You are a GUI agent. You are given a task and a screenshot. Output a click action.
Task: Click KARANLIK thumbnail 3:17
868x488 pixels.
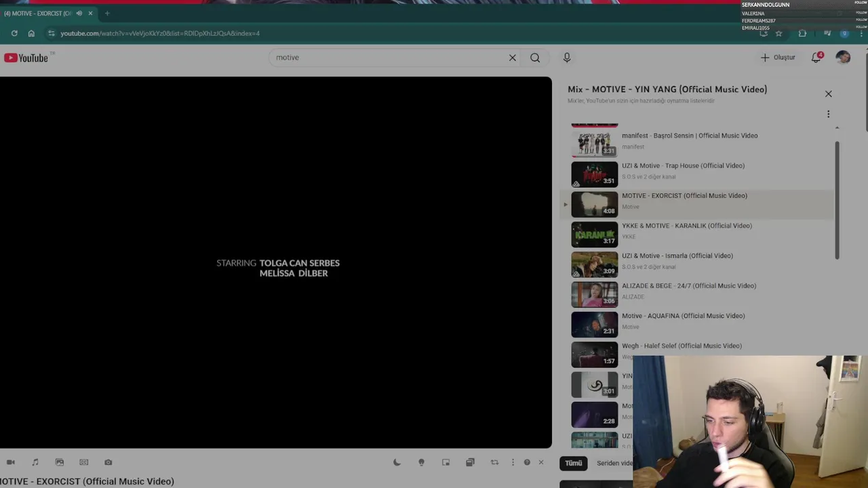coord(595,234)
